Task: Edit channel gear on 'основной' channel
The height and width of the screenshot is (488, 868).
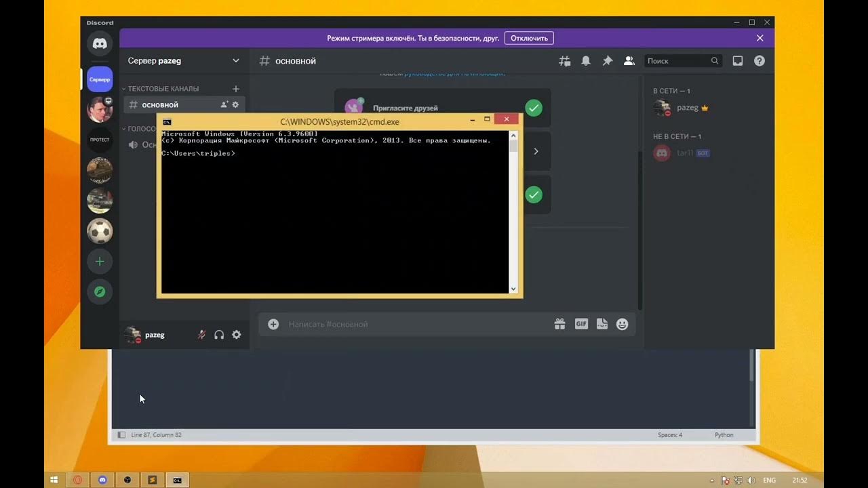Action: (x=235, y=105)
